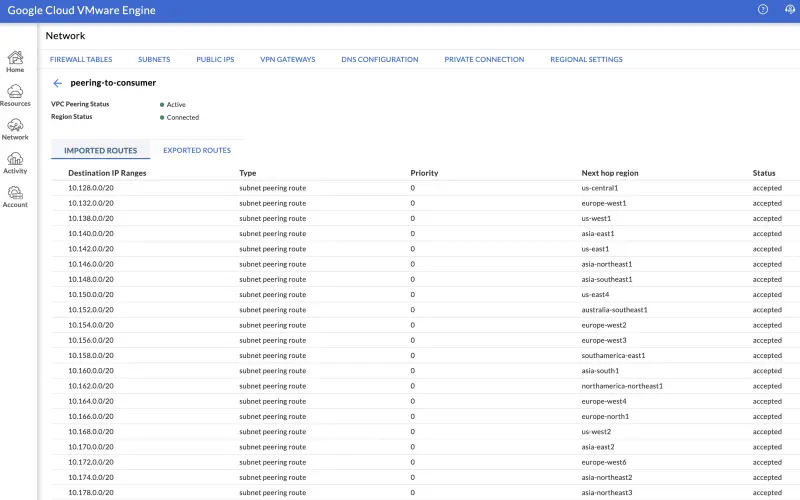Select the 10.156.0.0/20 destination cell
This screenshot has width=800, height=500.
(x=91, y=340)
